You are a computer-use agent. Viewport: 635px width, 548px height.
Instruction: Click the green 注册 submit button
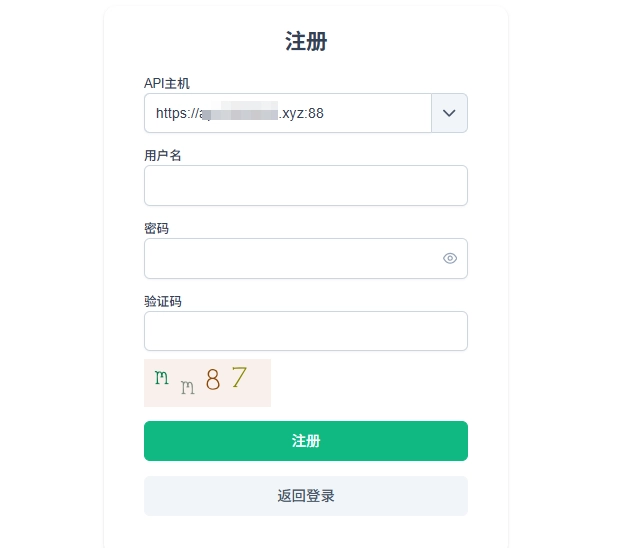305,441
